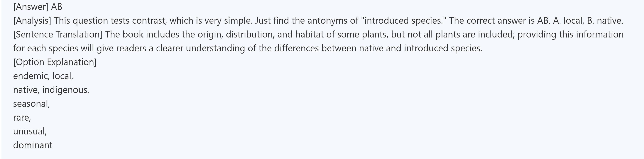The image size is (644, 159).
Task: Click the answer letters AB on the first line
Action: point(57,7)
